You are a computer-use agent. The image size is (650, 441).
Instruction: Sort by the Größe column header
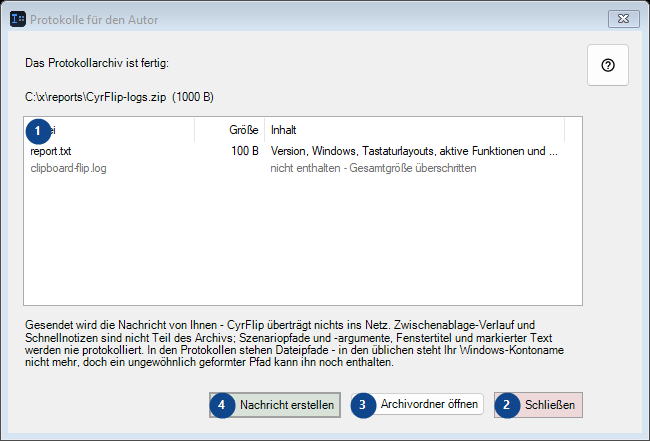[230, 130]
